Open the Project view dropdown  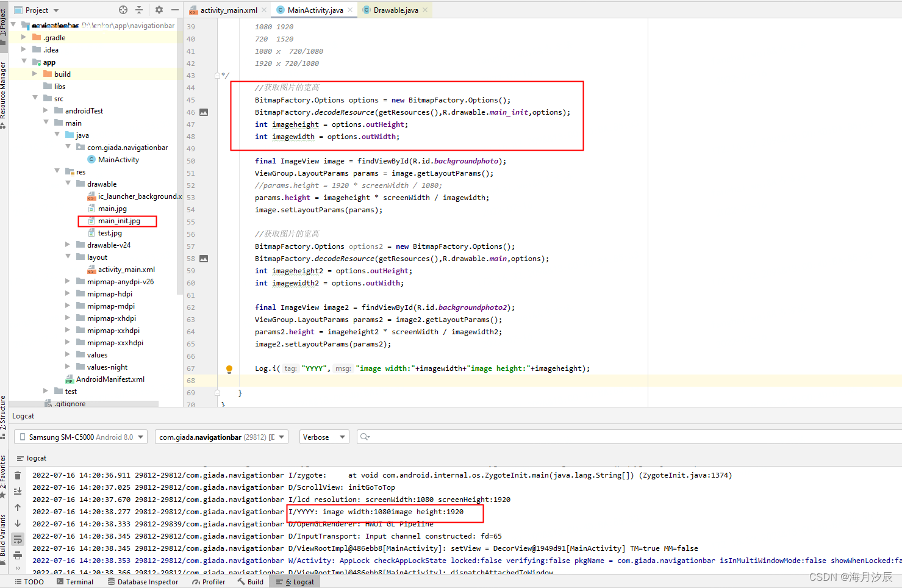pos(37,10)
